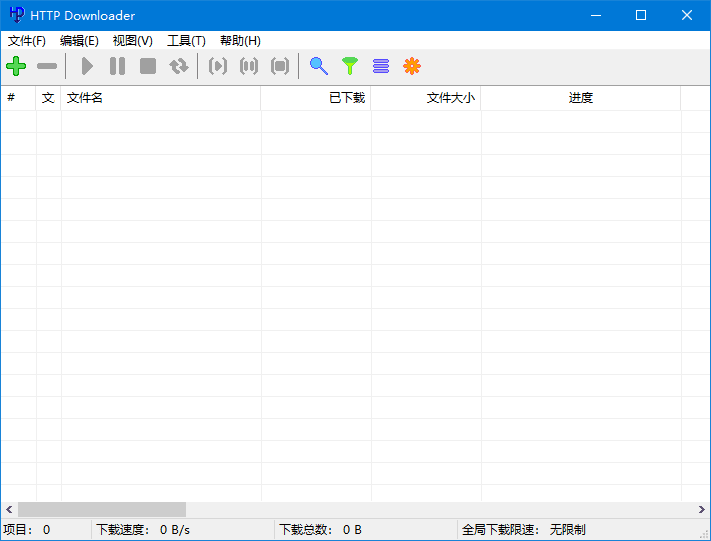711x541 pixels.
Task: Expand the 视图(V) menu
Action: pos(132,41)
